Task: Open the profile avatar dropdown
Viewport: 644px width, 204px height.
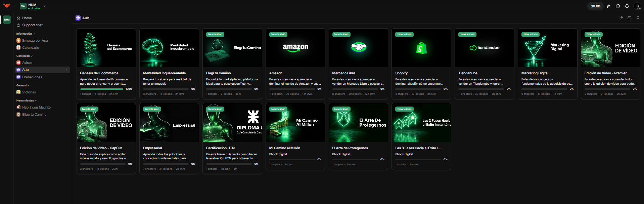Action: tap(637, 6)
